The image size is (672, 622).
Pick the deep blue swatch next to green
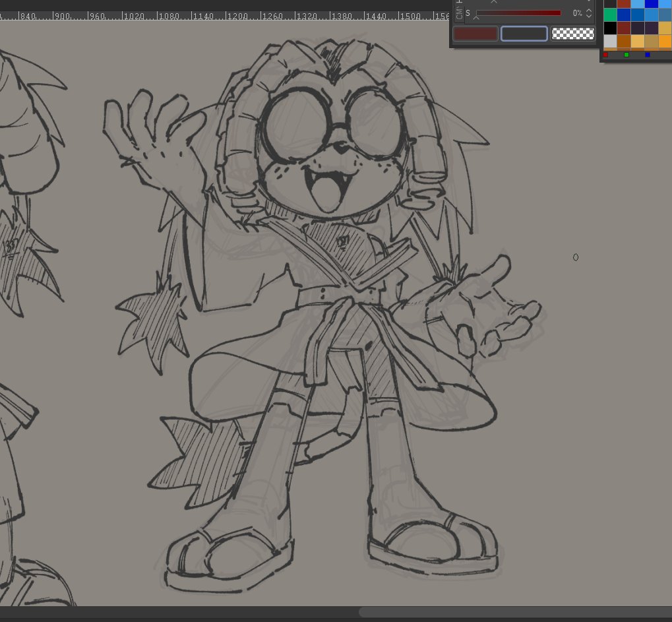tap(624, 15)
